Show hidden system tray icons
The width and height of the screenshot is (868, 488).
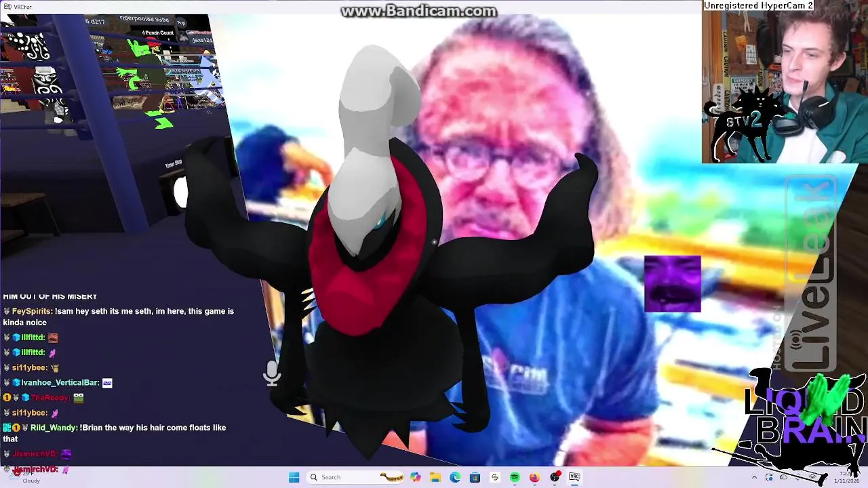[x=754, y=477]
